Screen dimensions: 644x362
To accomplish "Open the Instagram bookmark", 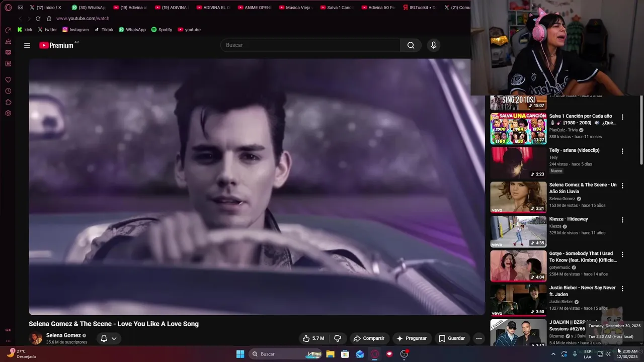I will tap(75, 30).
